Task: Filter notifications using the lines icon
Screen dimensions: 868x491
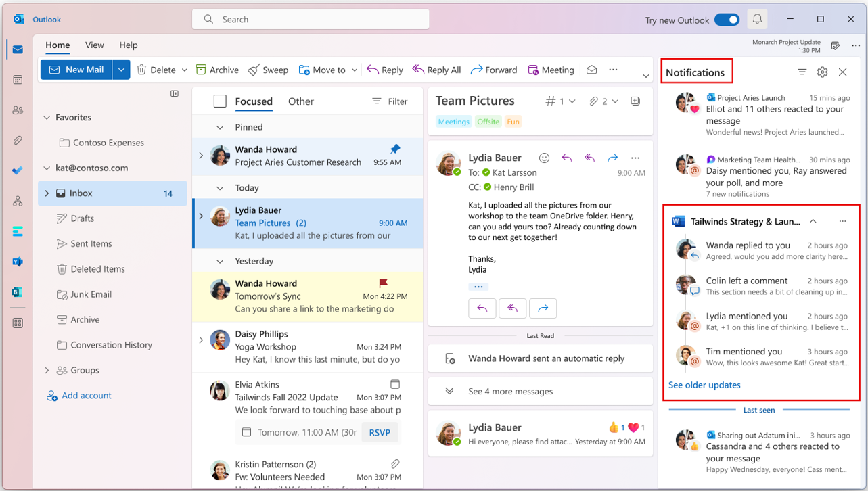Action: coord(802,72)
